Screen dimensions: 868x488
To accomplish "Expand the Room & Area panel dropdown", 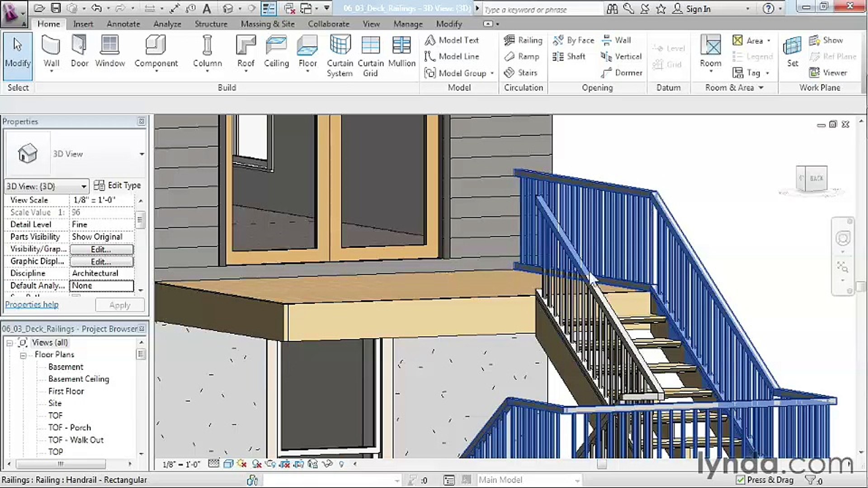I will click(761, 88).
